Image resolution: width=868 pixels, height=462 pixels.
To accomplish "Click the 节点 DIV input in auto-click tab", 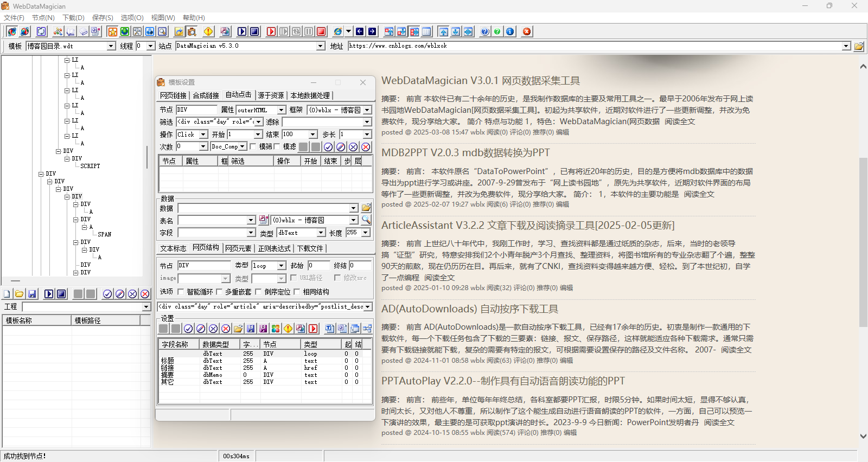I will coord(196,110).
